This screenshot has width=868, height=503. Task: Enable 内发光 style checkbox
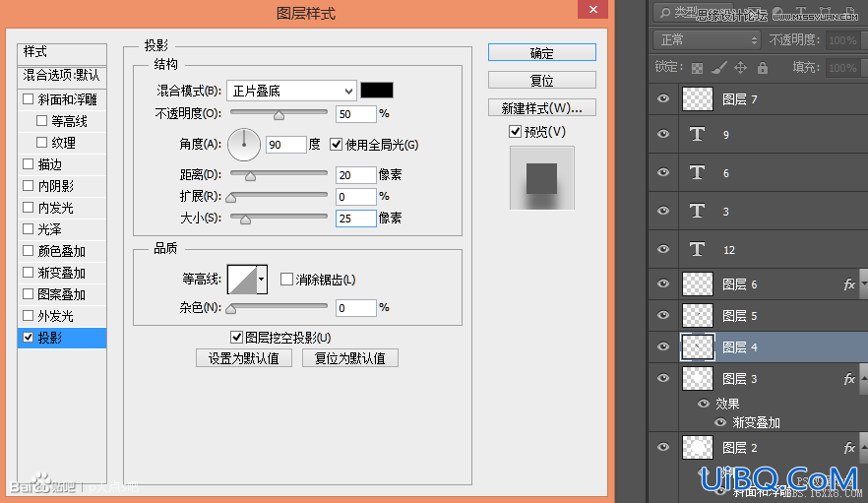[29, 207]
